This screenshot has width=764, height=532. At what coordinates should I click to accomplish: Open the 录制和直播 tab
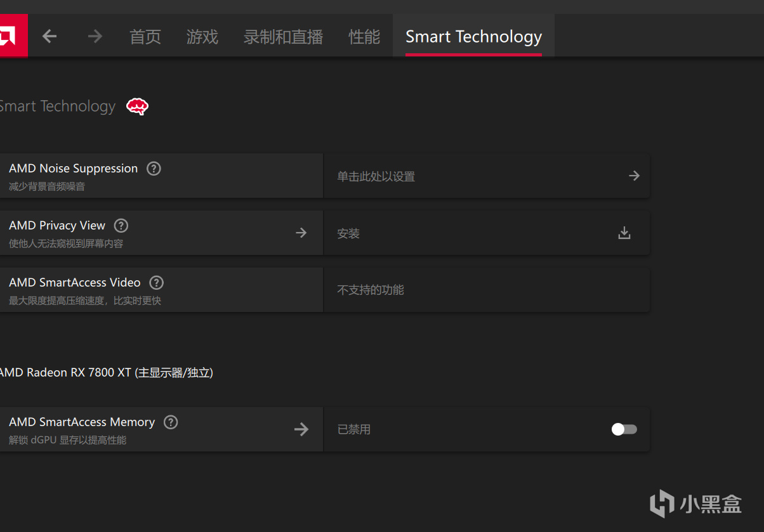click(x=284, y=37)
